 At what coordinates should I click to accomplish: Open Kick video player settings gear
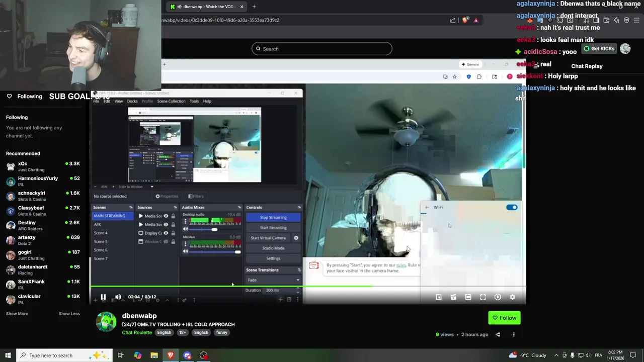pos(512,297)
